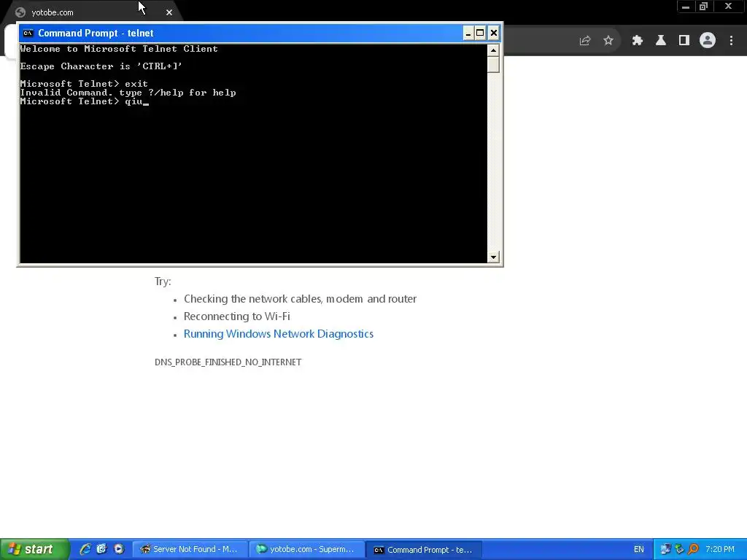Click the 'Welcome to Microsoft Telnet Client' line
Viewport: 747px width, 560px height.
119,49
